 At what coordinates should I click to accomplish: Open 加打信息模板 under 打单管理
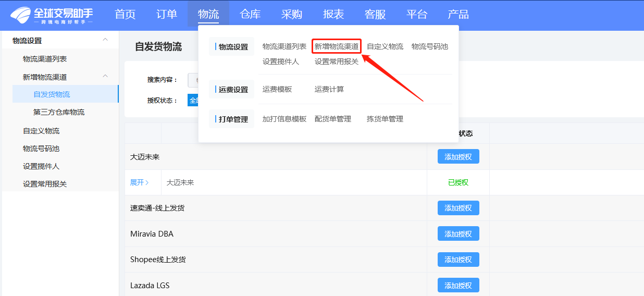tap(284, 119)
